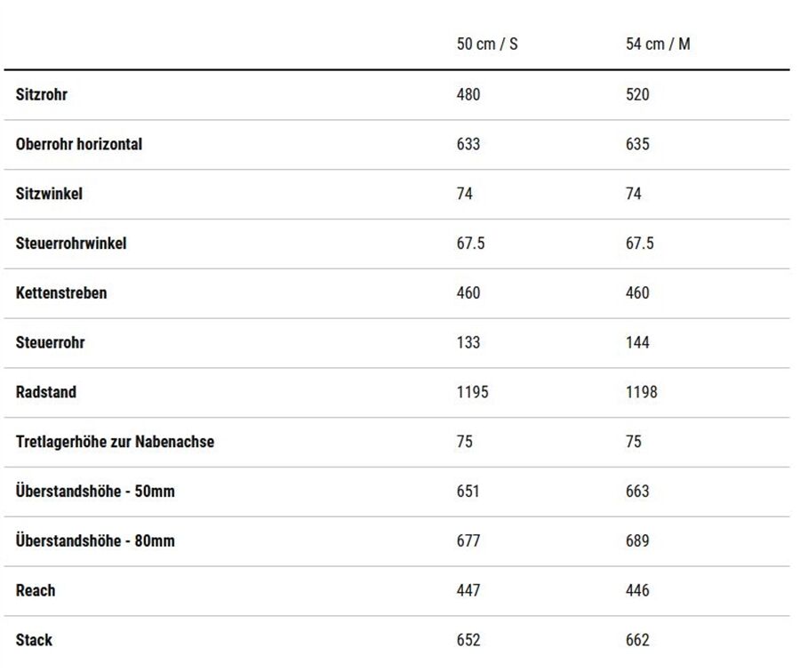Select the Radstand row label
800x672 pixels.
click(x=46, y=391)
